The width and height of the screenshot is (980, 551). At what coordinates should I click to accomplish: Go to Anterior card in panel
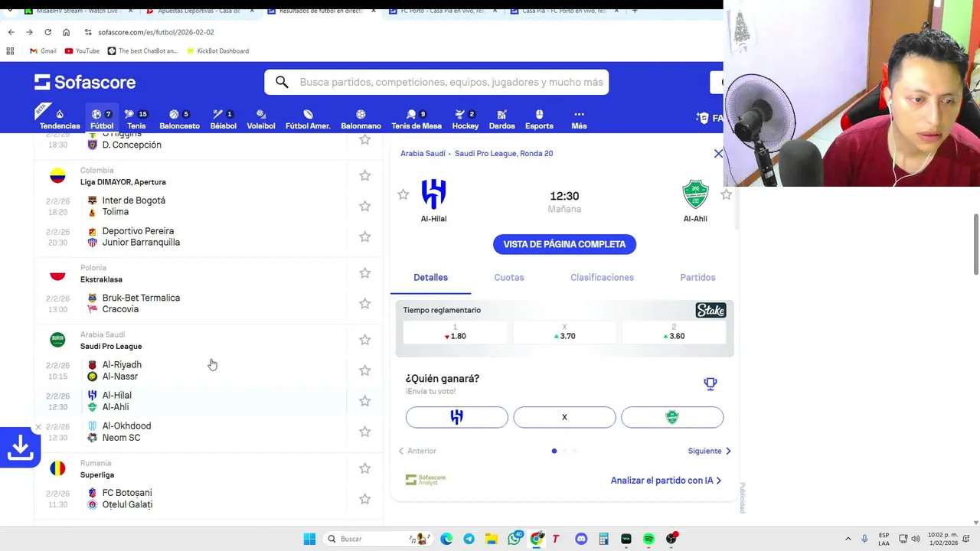[x=417, y=451]
